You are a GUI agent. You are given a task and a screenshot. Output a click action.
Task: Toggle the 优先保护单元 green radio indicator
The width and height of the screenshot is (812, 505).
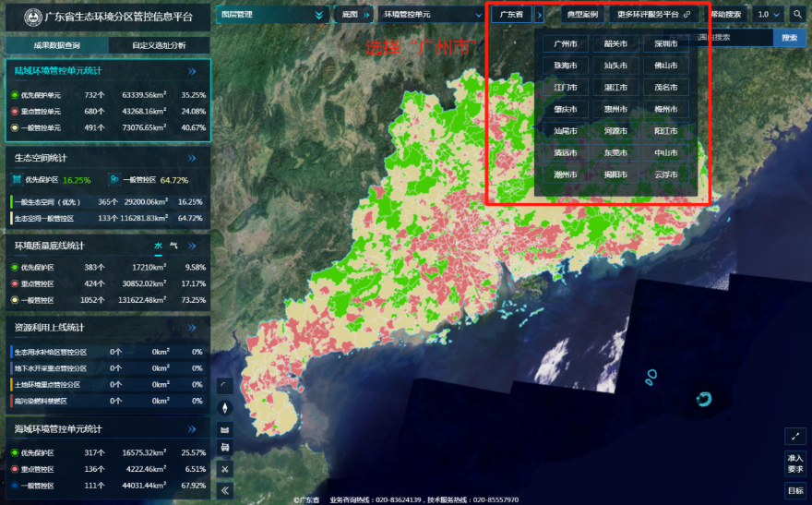point(15,95)
